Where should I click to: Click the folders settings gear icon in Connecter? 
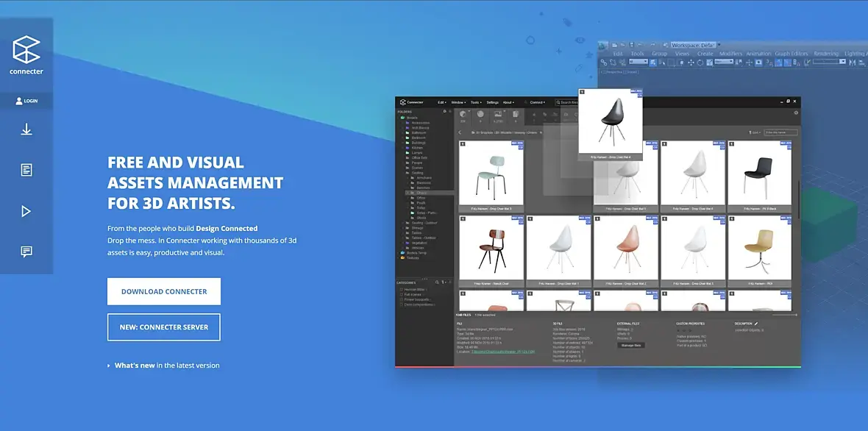(444, 111)
